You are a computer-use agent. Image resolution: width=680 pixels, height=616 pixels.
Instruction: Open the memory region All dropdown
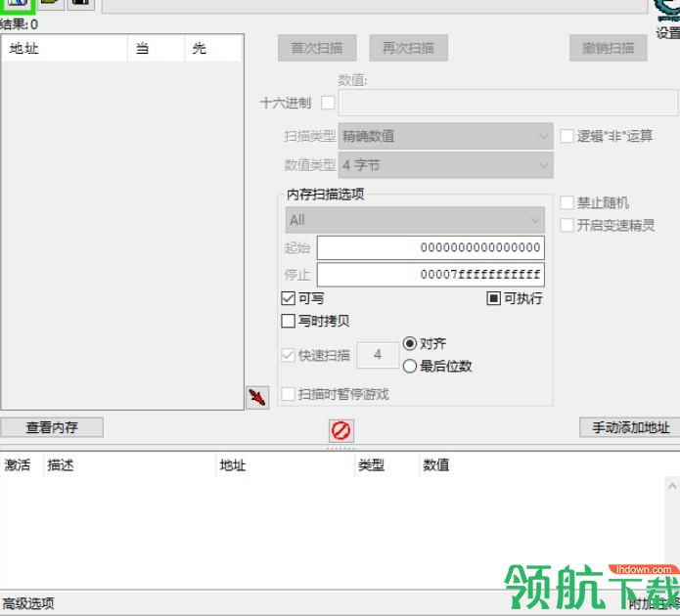[x=415, y=220]
